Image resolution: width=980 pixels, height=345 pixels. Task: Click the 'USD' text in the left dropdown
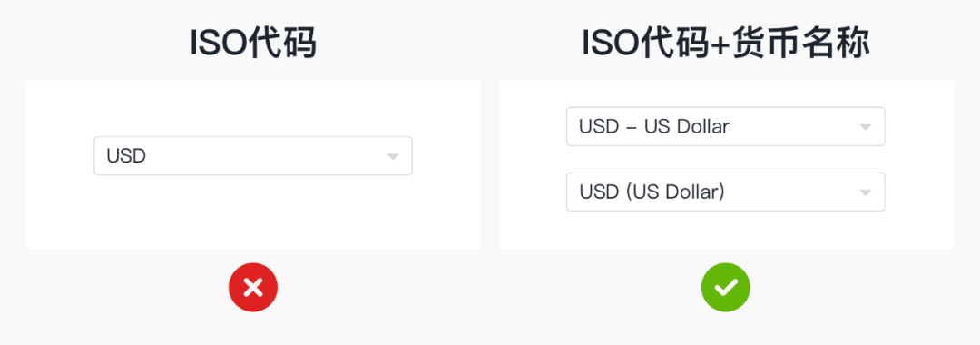coord(126,155)
